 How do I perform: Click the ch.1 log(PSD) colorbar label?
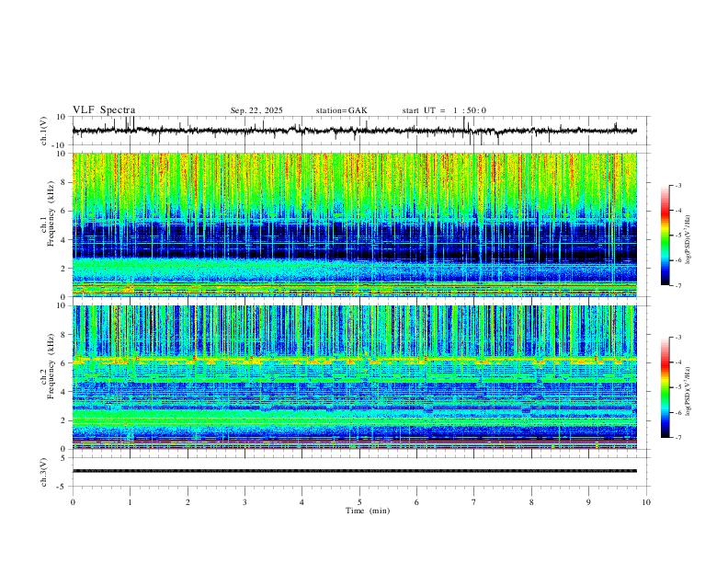[688, 240]
